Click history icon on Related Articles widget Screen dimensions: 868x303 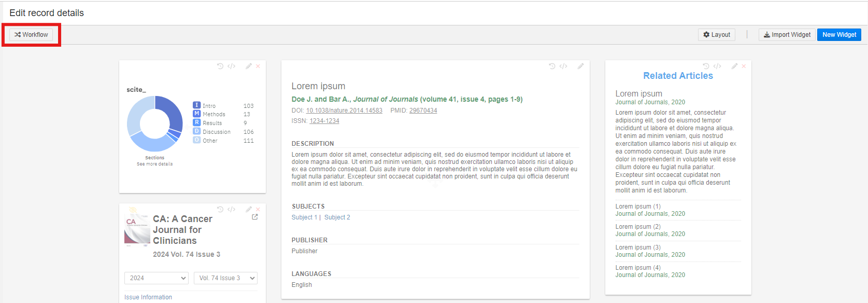pos(706,66)
